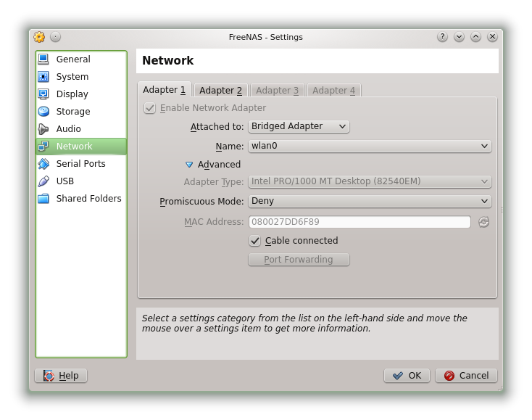Viewport: 532px width, 420px height.
Task: Open USB settings
Action: (x=81, y=181)
